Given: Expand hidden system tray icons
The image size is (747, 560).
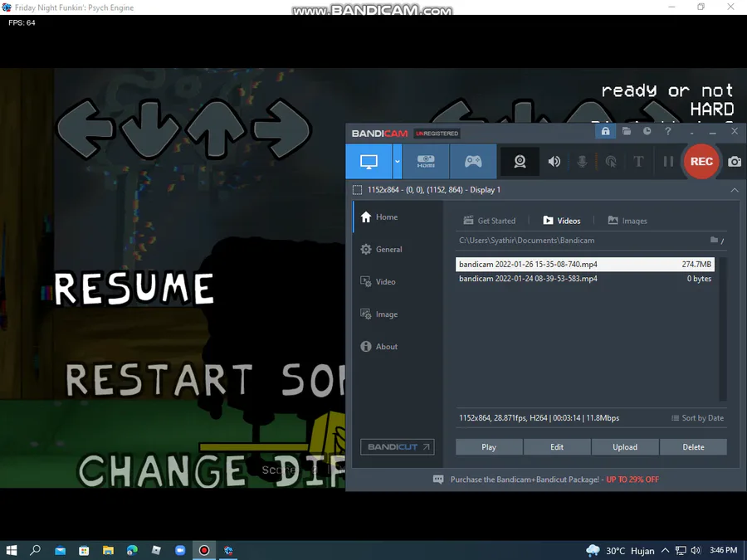Looking at the screenshot, I should [x=665, y=551].
